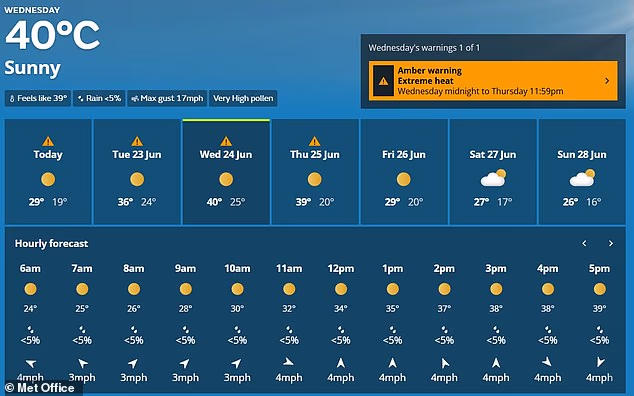The height and width of the screenshot is (396, 634).
Task: Click the 12pm sun icon
Action: click(x=341, y=289)
